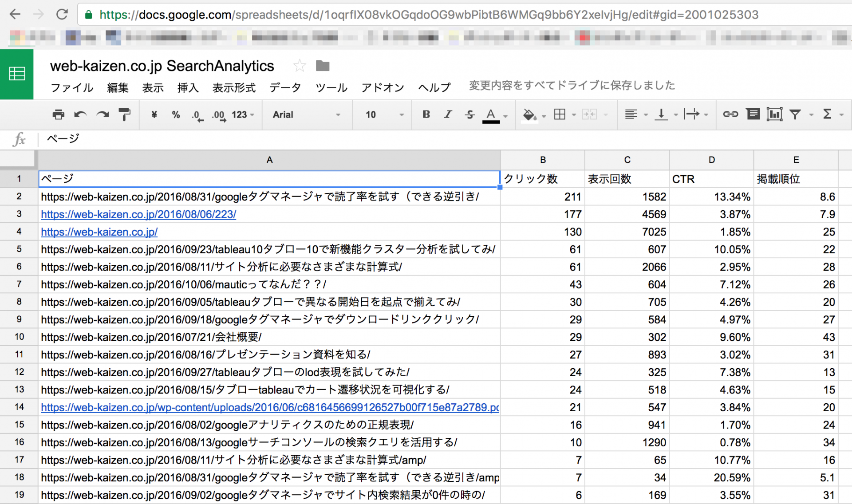852x504 pixels.
Task: Click the クリック数 header cell
Action: pyautogui.click(x=543, y=179)
